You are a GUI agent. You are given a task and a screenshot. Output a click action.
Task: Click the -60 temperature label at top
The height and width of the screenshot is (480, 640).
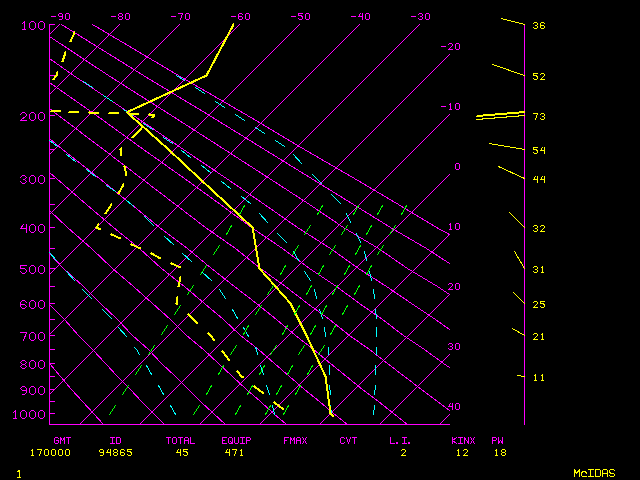coord(240,17)
